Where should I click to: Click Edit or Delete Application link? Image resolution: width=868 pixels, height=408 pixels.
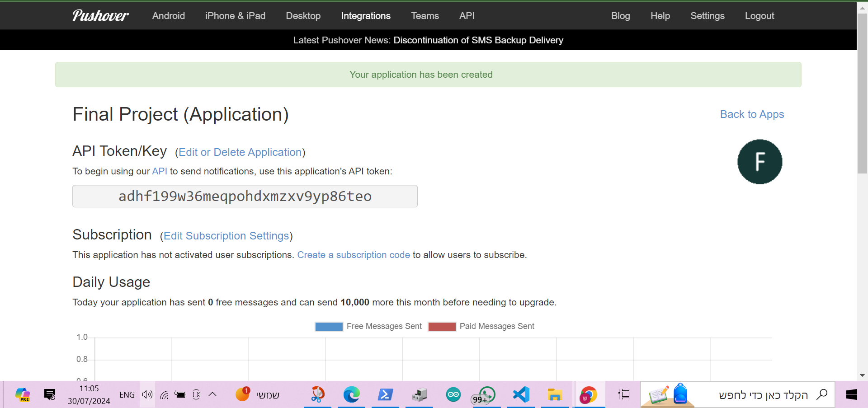tap(240, 152)
